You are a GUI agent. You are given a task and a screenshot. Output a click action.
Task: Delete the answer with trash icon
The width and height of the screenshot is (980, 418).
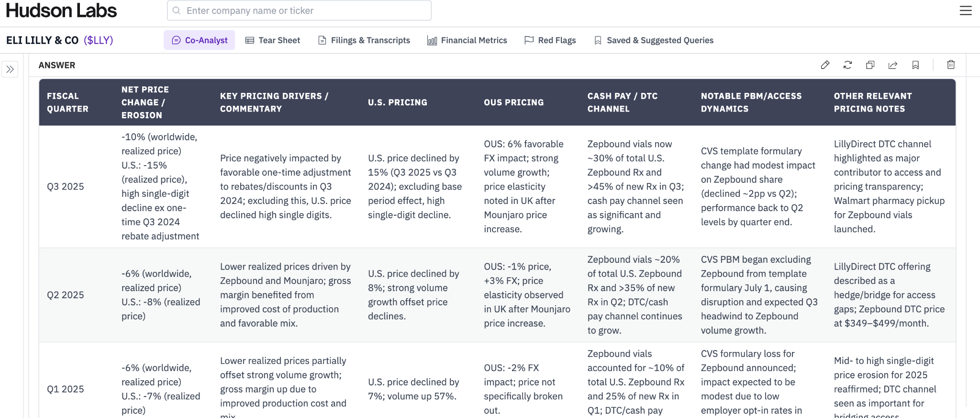pyautogui.click(x=951, y=65)
